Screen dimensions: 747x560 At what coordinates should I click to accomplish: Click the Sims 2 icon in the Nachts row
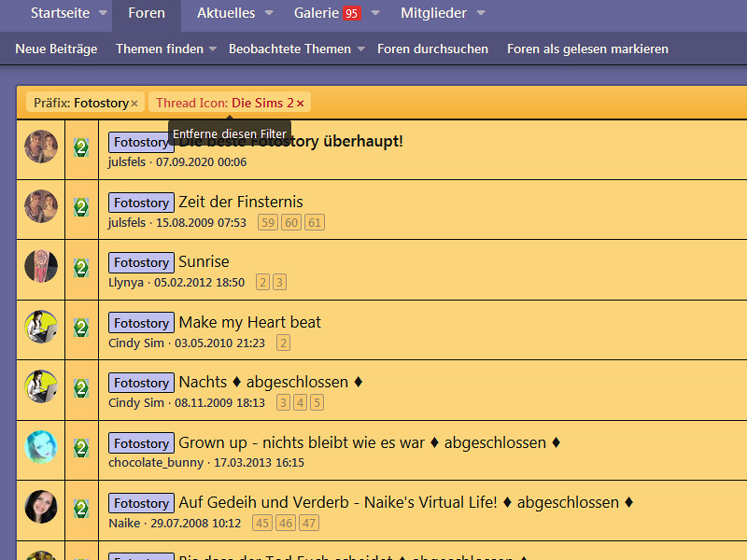tap(81, 388)
